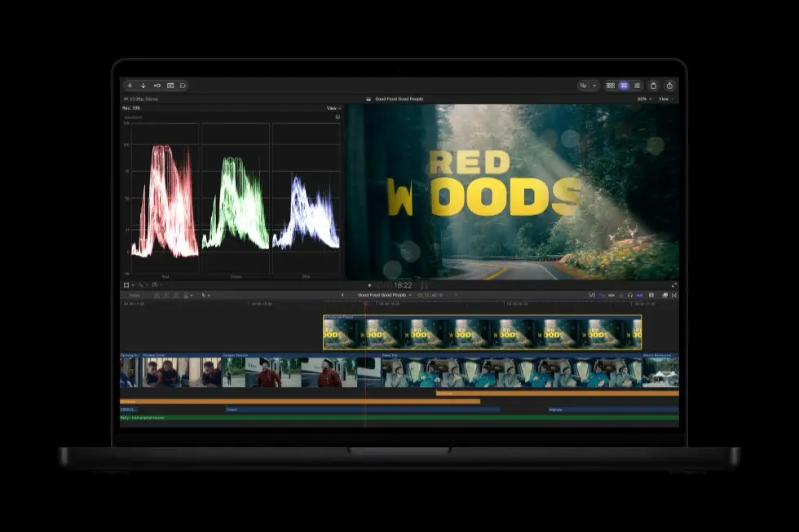The width and height of the screenshot is (799, 532).
Task: Open the Good Food Good People timeline menu
Action: coord(384,295)
